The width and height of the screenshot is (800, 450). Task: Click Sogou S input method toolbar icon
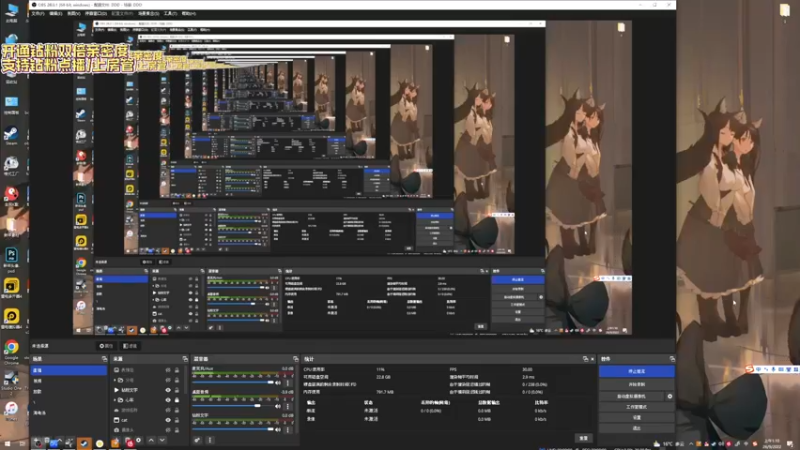(x=748, y=368)
